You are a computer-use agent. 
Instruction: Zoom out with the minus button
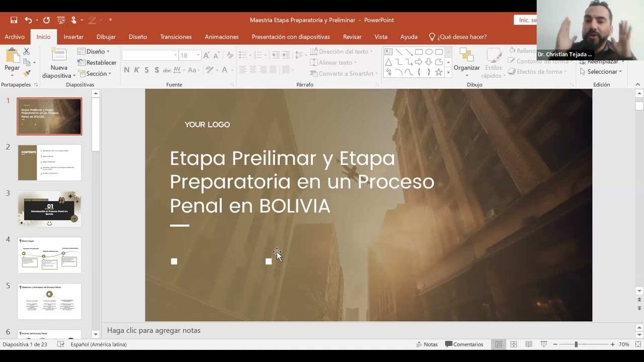point(555,344)
